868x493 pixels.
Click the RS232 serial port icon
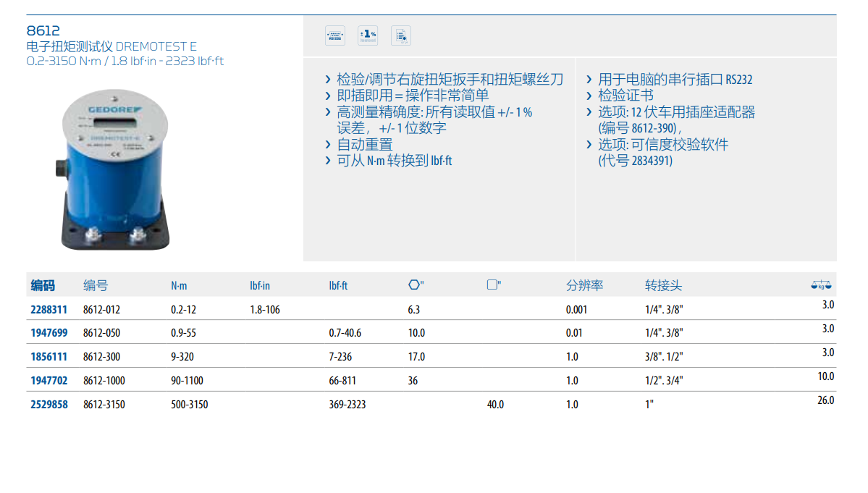pyautogui.click(x=335, y=35)
